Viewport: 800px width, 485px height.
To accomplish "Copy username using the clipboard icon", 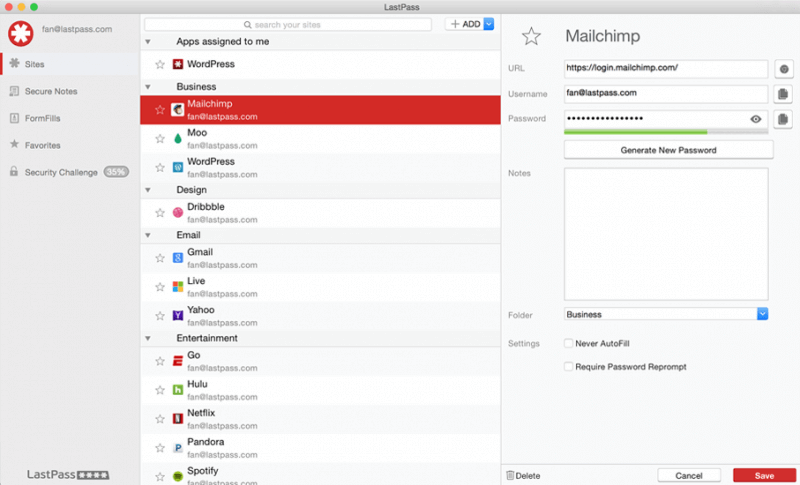I will point(784,94).
